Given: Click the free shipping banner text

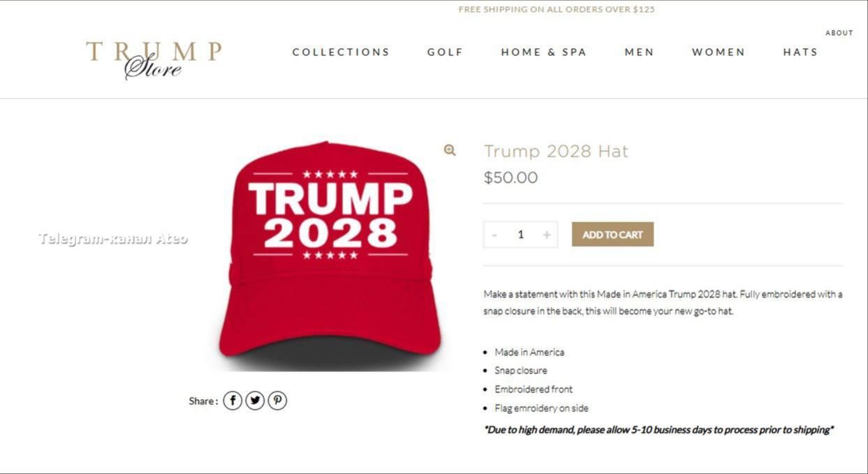Looking at the screenshot, I should (557, 10).
